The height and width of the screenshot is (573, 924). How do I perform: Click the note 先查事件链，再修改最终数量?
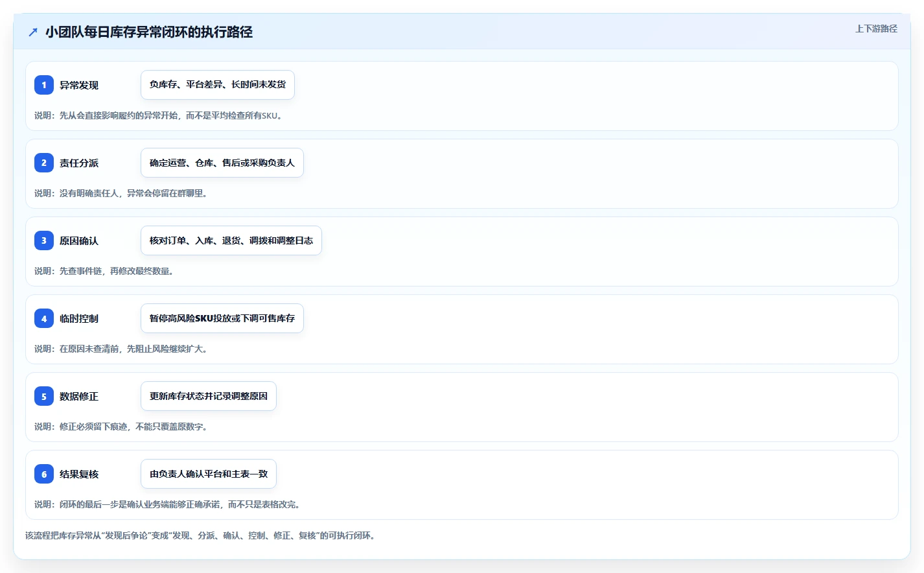[104, 271]
